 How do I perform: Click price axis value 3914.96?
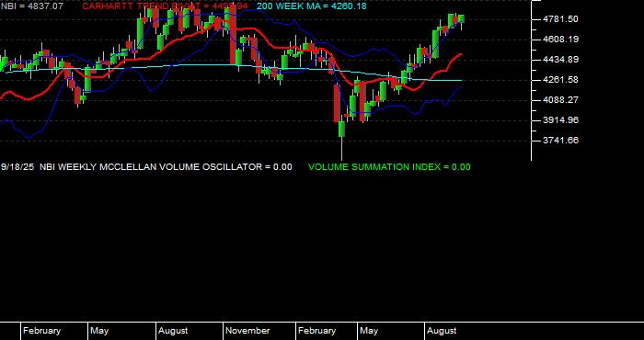(x=560, y=119)
